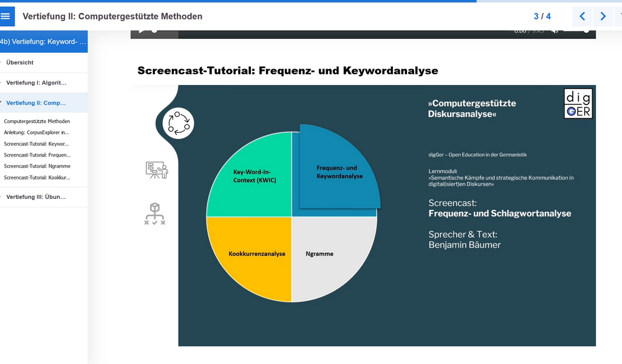Click the 4b) Vertiefung: Keyword module header
This screenshot has height=364, width=622.
click(x=44, y=42)
